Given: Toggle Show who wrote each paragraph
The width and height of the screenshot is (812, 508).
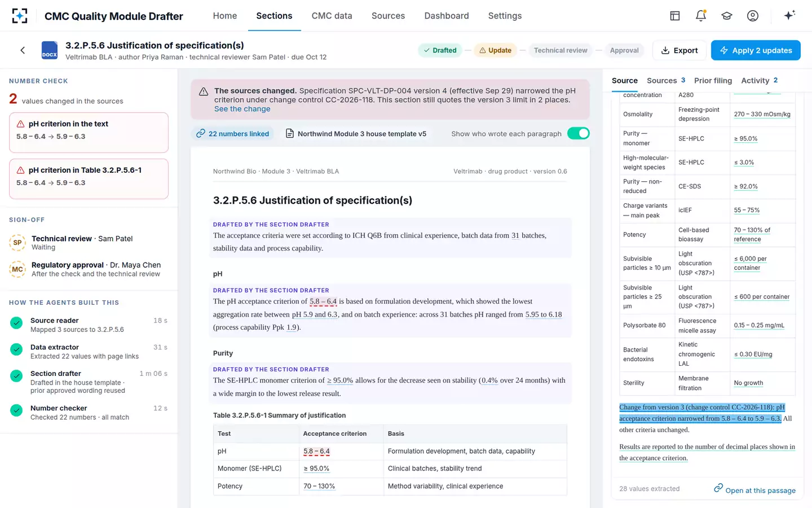Looking at the screenshot, I should (x=578, y=133).
